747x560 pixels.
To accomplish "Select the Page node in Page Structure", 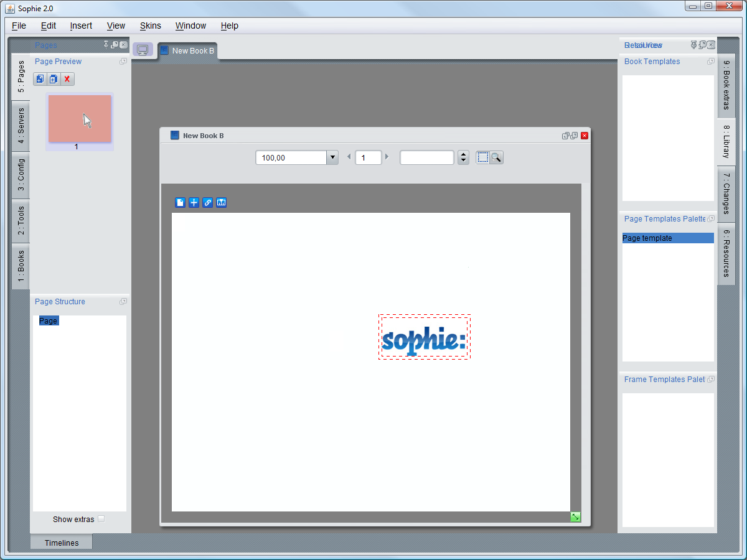I will pos(49,321).
